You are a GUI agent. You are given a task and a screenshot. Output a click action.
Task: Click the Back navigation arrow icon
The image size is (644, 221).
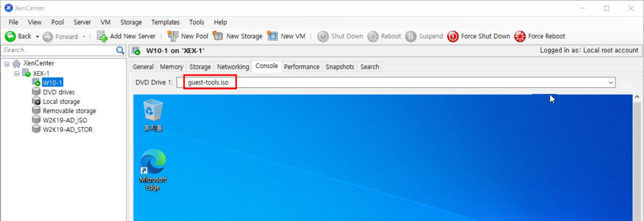point(10,36)
